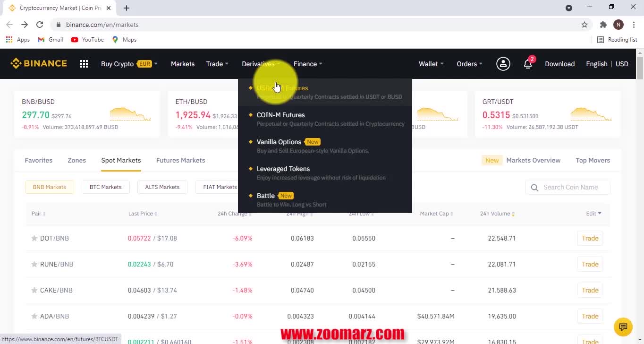Sort by the Market Cap column
644x344 pixels.
click(436, 214)
